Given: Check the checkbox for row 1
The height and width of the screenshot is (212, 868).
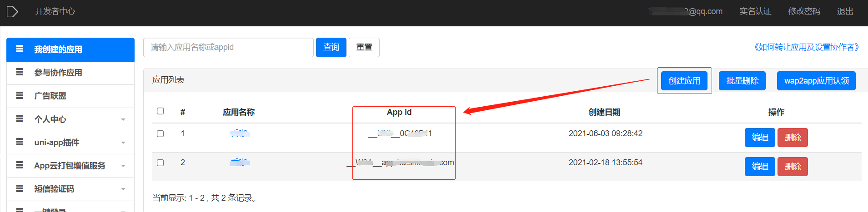Looking at the screenshot, I should [x=160, y=134].
